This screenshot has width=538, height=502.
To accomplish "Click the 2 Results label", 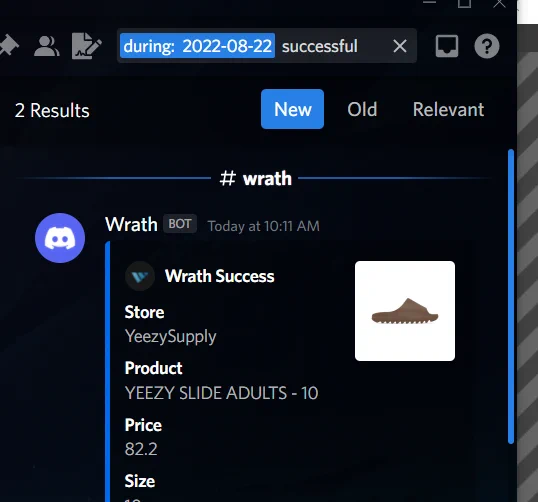I will click(52, 110).
